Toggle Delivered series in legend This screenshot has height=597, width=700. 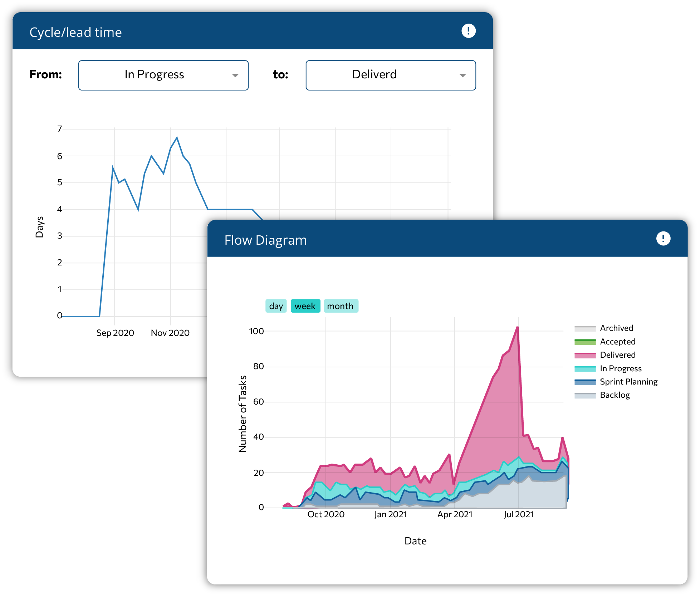[x=605, y=355]
